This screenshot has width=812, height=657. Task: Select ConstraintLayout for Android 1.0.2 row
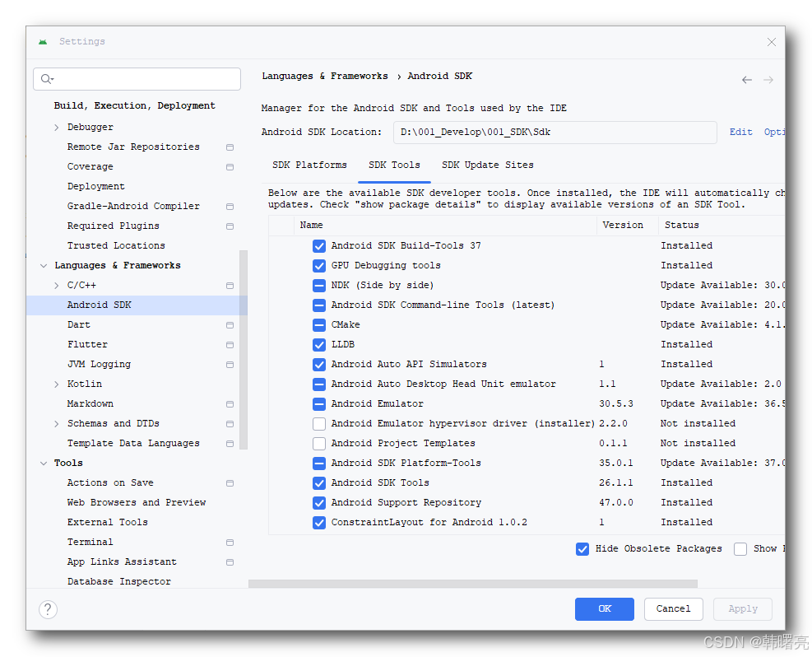point(429,522)
